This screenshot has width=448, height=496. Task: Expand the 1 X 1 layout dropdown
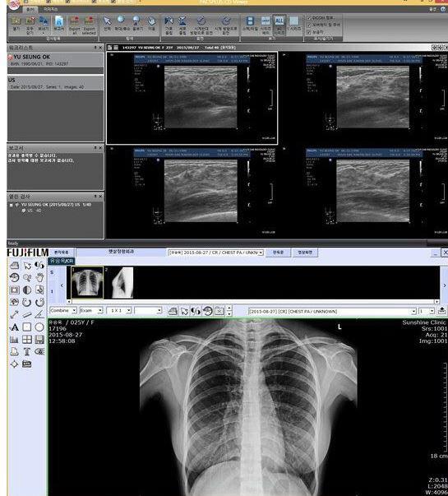pyautogui.click(x=119, y=311)
